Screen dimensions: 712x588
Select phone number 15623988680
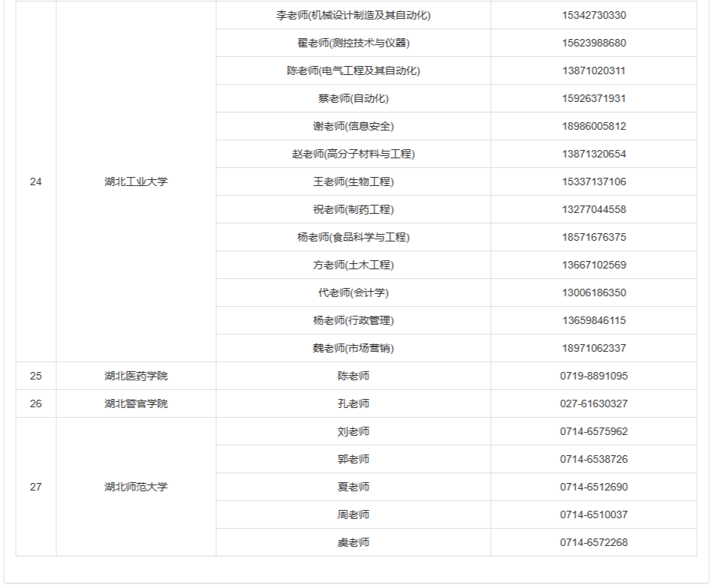coord(594,43)
